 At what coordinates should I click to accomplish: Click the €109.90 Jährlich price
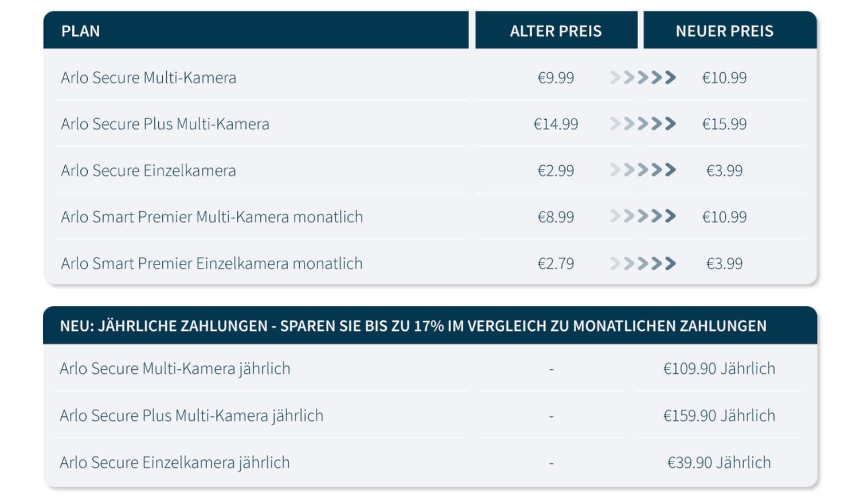(x=719, y=368)
